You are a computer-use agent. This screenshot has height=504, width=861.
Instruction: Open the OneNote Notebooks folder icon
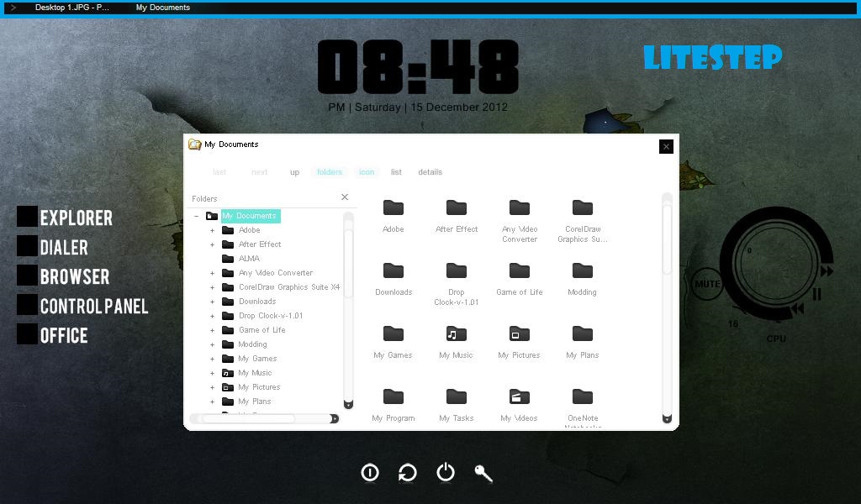582,395
